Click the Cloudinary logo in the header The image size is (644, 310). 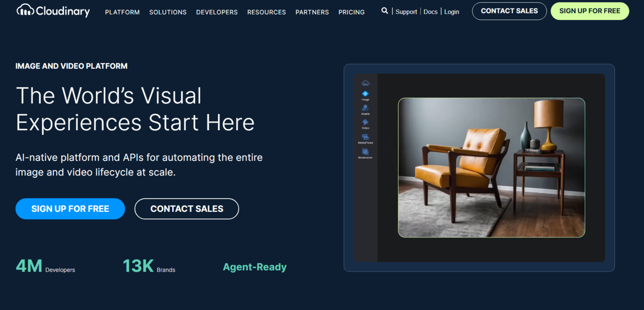coord(53,10)
